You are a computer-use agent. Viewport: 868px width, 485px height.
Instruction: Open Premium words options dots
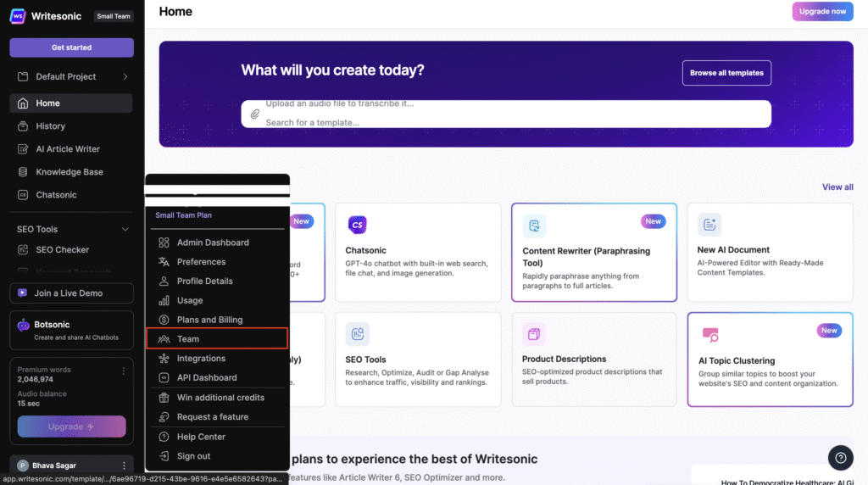pos(124,371)
